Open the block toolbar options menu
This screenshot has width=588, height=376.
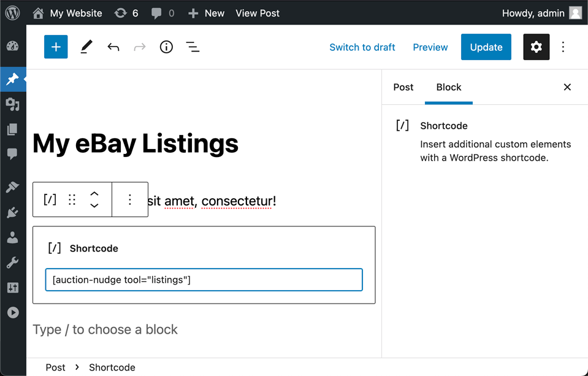point(130,199)
